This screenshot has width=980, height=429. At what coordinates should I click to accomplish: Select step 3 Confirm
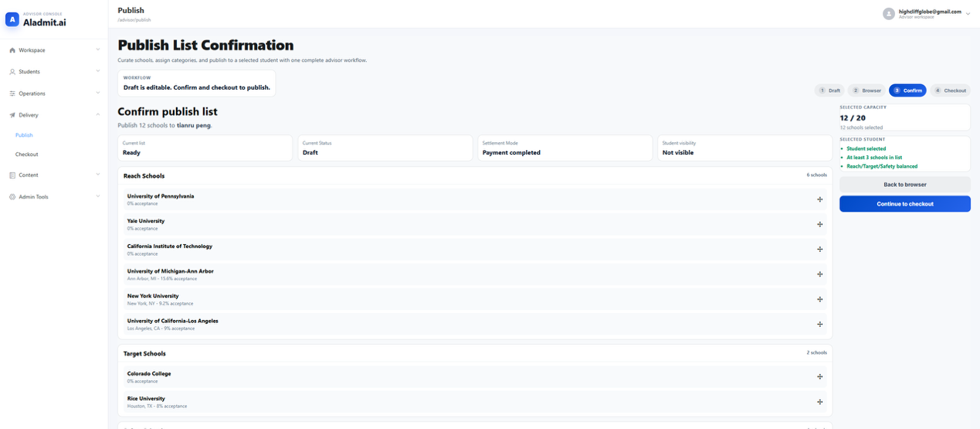tap(907, 90)
